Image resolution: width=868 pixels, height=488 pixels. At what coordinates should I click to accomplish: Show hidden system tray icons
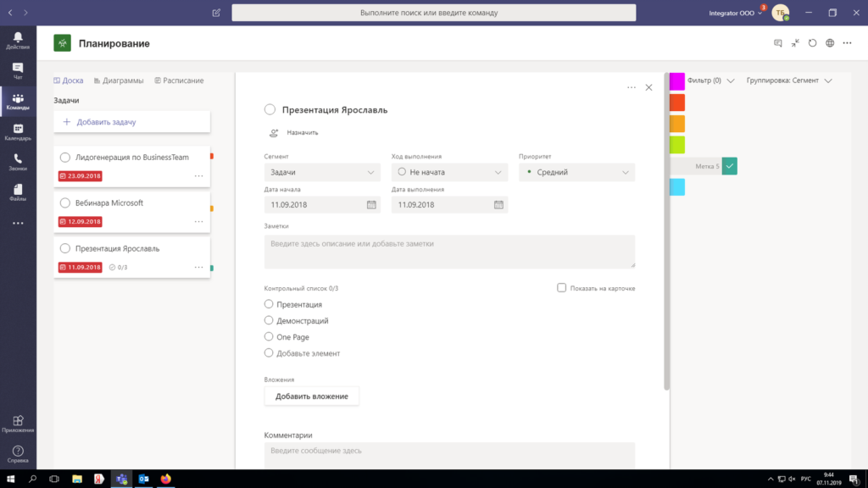point(770,480)
